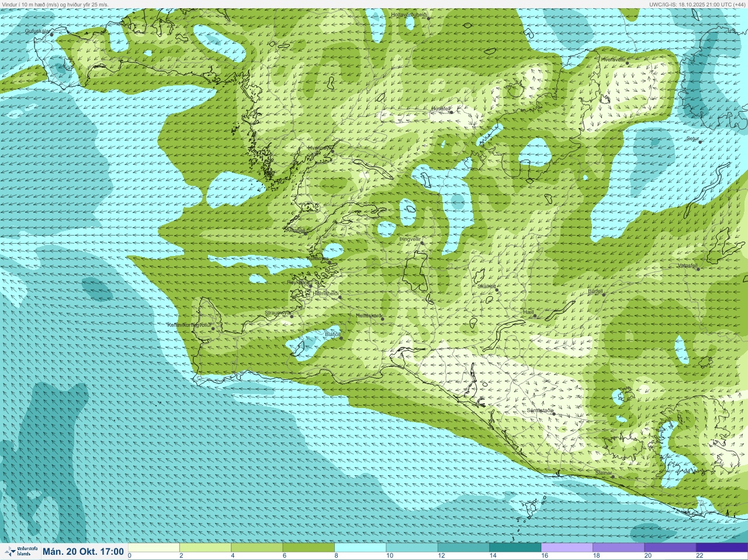
Task: Click the Bláfjöll station marker
Action: tap(341, 338)
